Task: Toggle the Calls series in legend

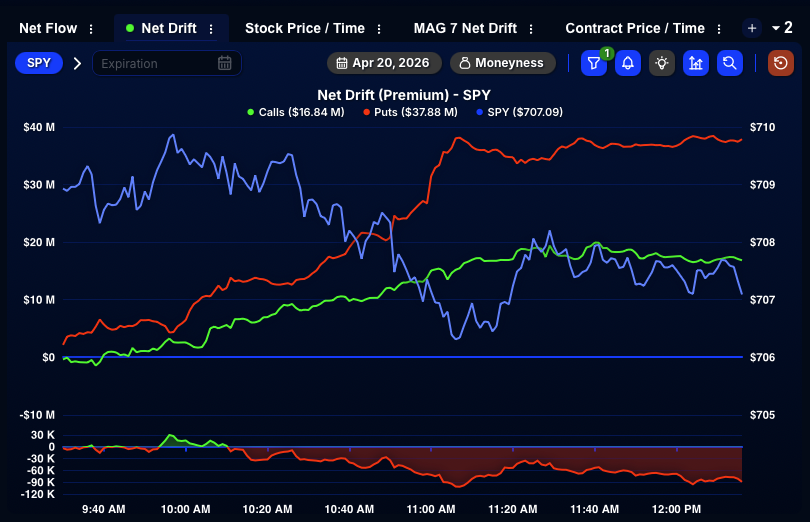Action: click(295, 112)
